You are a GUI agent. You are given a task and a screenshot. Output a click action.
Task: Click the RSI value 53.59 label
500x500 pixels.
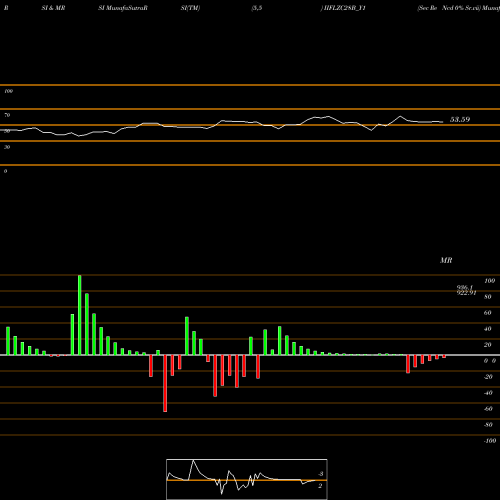point(460,119)
